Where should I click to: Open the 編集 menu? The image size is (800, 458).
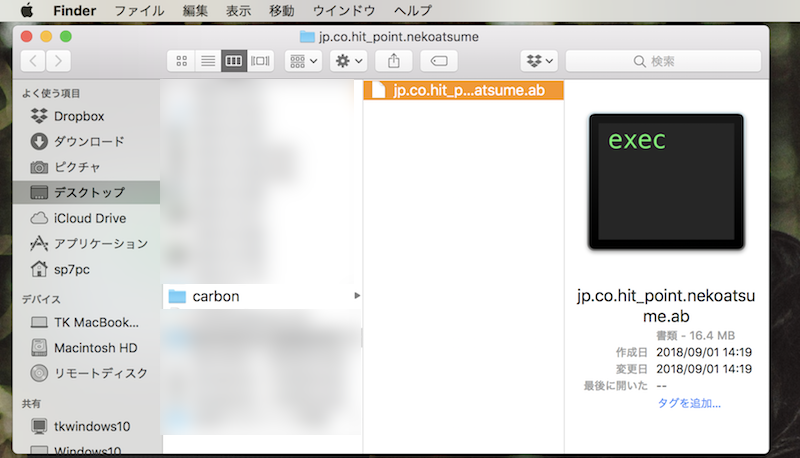tap(195, 10)
